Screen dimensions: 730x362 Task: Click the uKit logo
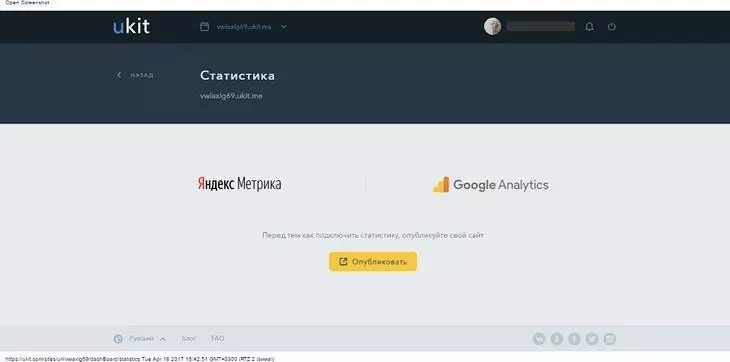[x=131, y=27]
